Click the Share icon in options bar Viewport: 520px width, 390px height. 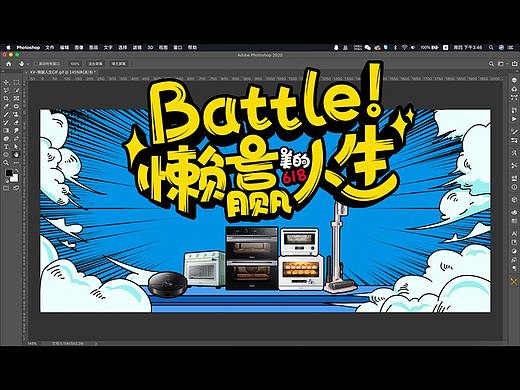[514, 63]
